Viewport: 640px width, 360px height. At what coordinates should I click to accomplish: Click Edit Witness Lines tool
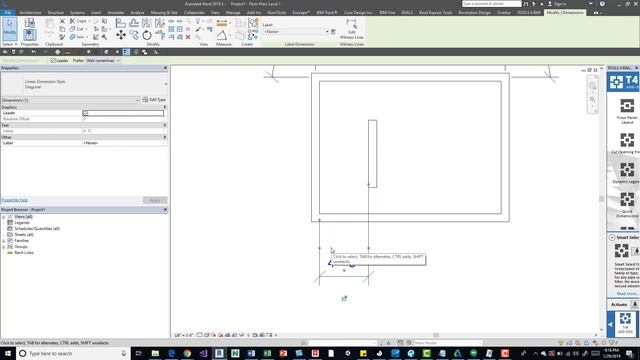(351, 29)
